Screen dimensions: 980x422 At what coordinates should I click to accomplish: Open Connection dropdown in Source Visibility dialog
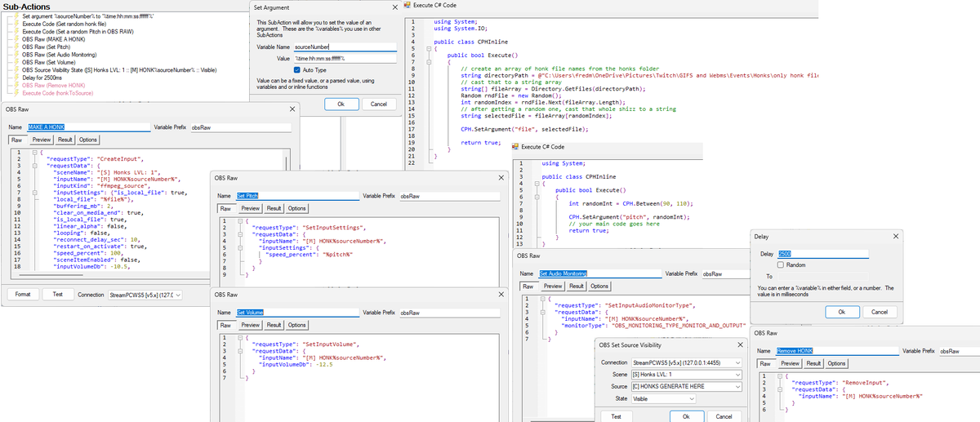pos(688,362)
